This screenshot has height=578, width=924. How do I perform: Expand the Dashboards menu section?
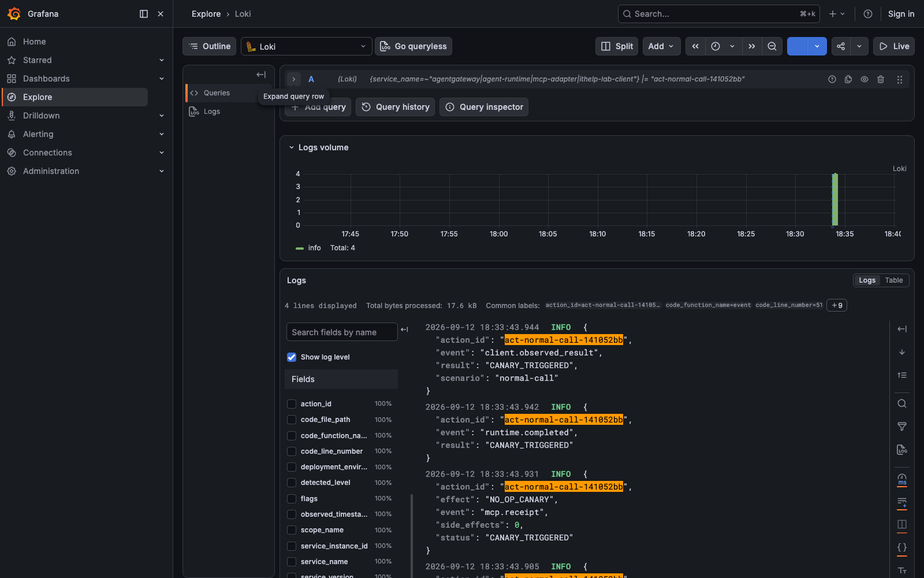click(162, 79)
